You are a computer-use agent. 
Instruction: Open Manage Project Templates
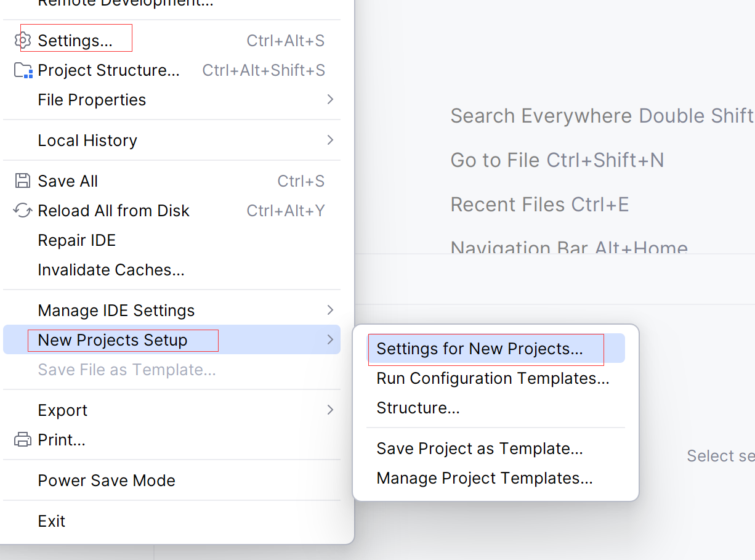(x=484, y=478)
